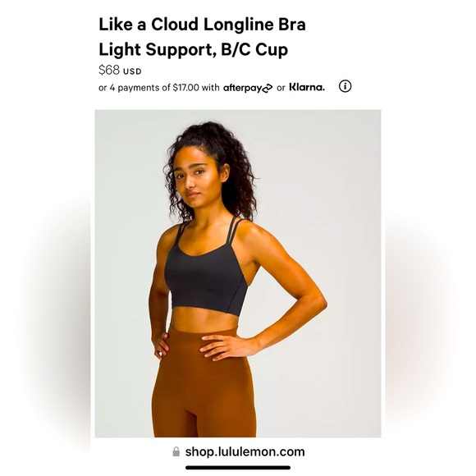Screen dimensions: 476x476
Task: Click the $68 price
Action: click(109, 70)
